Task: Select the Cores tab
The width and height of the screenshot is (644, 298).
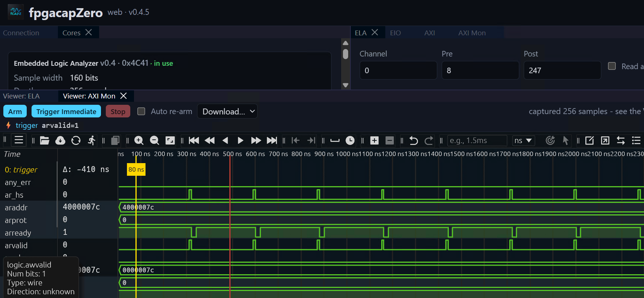Action: point(72,33)
